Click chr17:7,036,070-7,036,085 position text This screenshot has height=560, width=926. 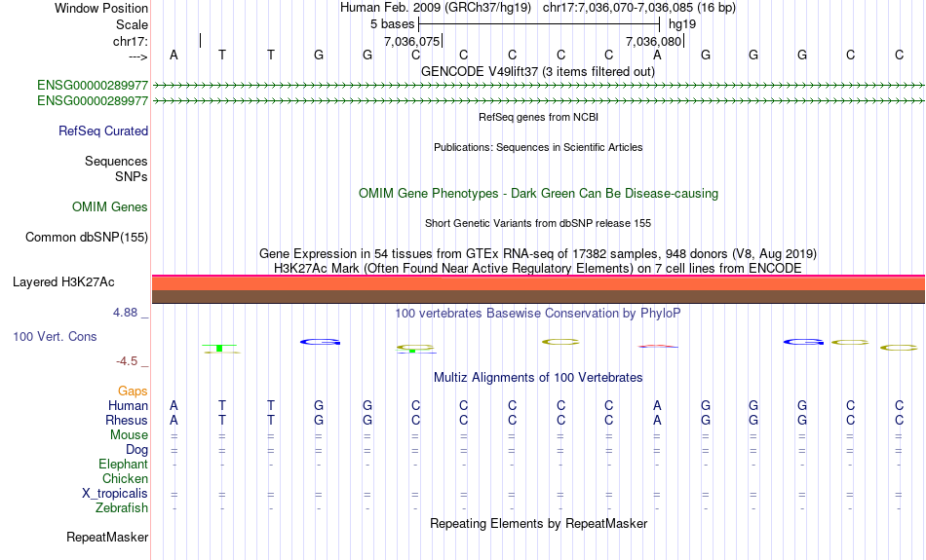pyautogui.click(x=639, y=8)
